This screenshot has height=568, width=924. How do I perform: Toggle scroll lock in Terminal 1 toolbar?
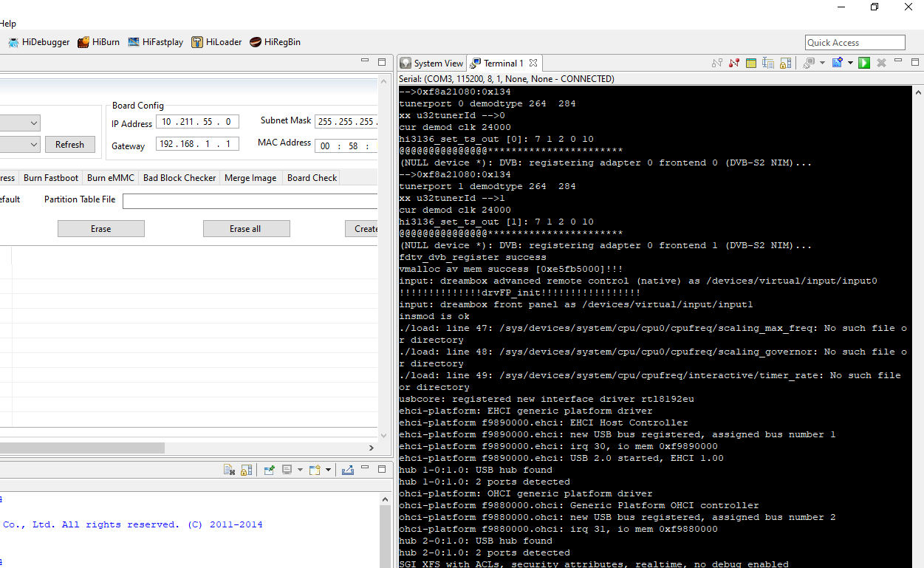787,64
